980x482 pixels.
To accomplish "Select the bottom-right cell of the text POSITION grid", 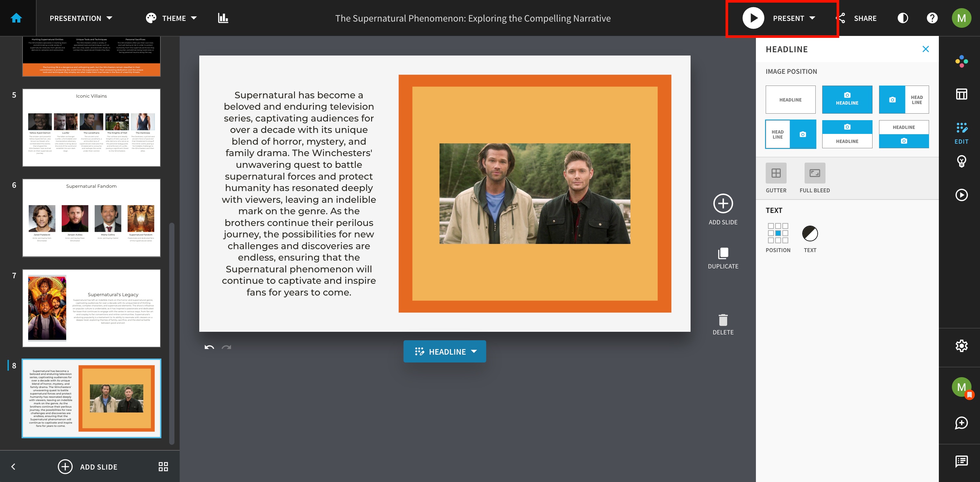I will click(x=785, y=240).
